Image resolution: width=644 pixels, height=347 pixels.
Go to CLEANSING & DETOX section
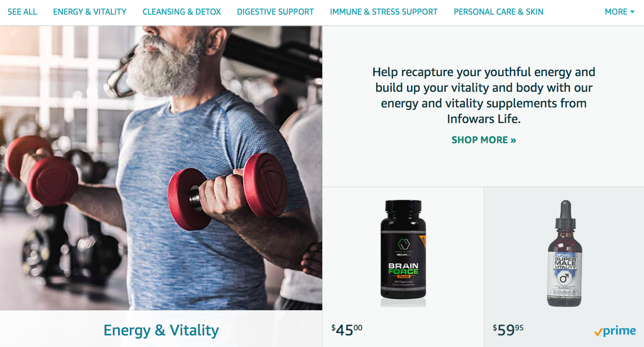[x=182, y=12]
